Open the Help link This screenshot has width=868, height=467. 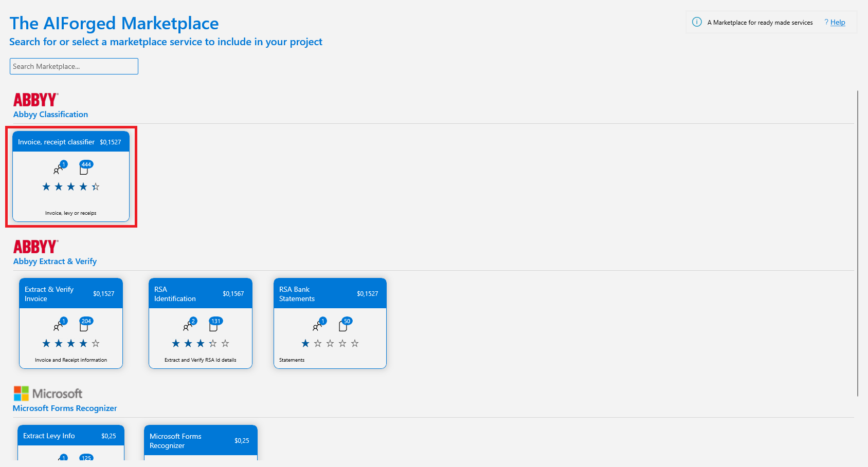(x=838, y=22)
